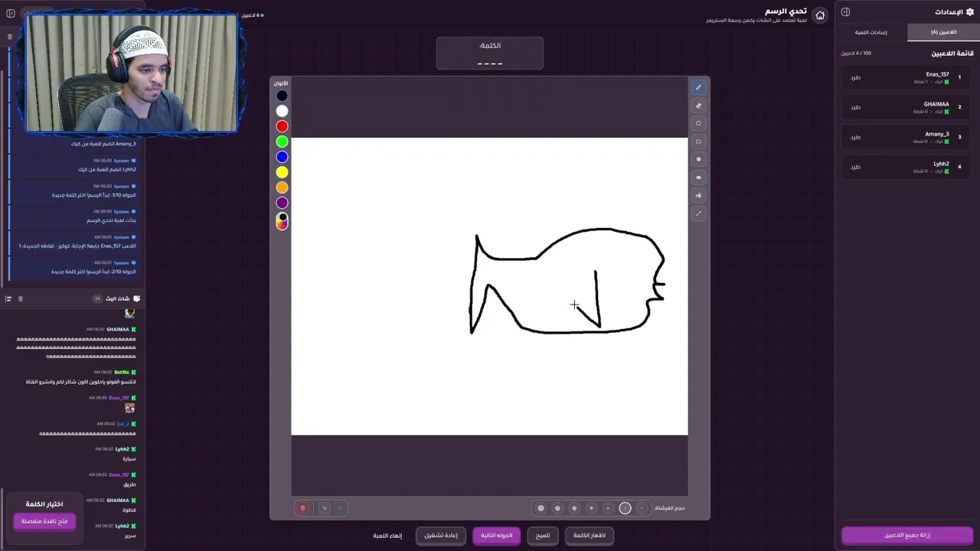
Task: Click the تلميح hint button
Action: [x=543, y=535]
